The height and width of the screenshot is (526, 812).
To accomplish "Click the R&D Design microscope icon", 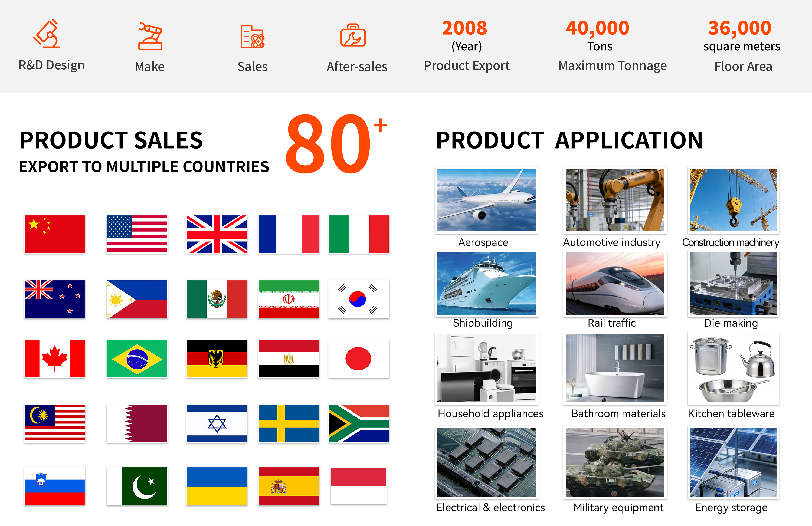I will (47, 34).
